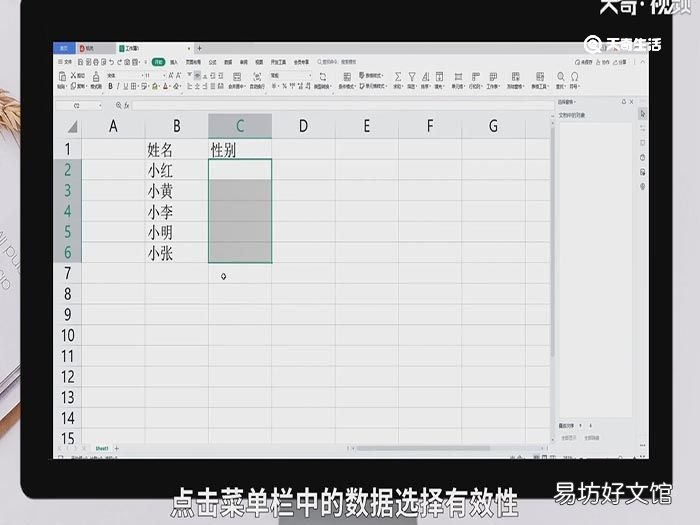Click the Table Tools icon
The image size is (700, 525).
(540, 77)
